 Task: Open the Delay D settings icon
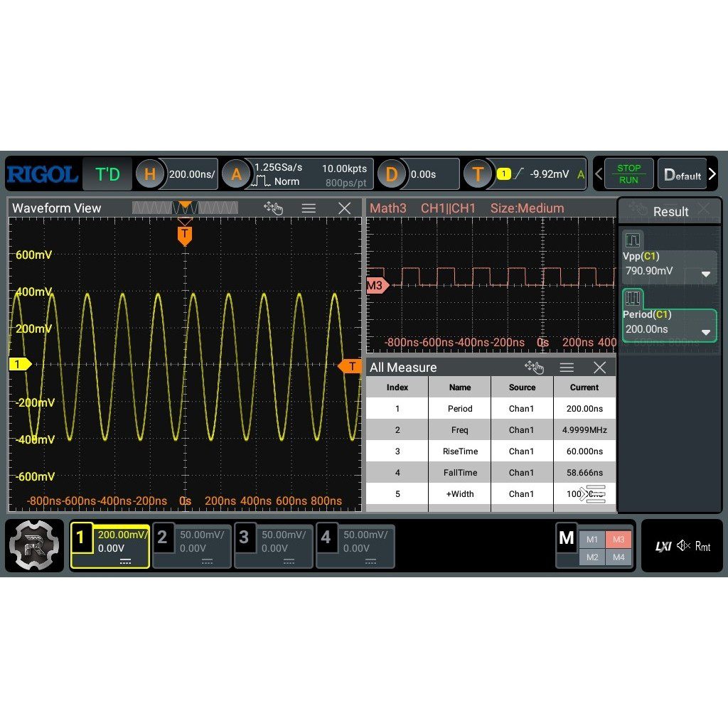coord(392,174)
